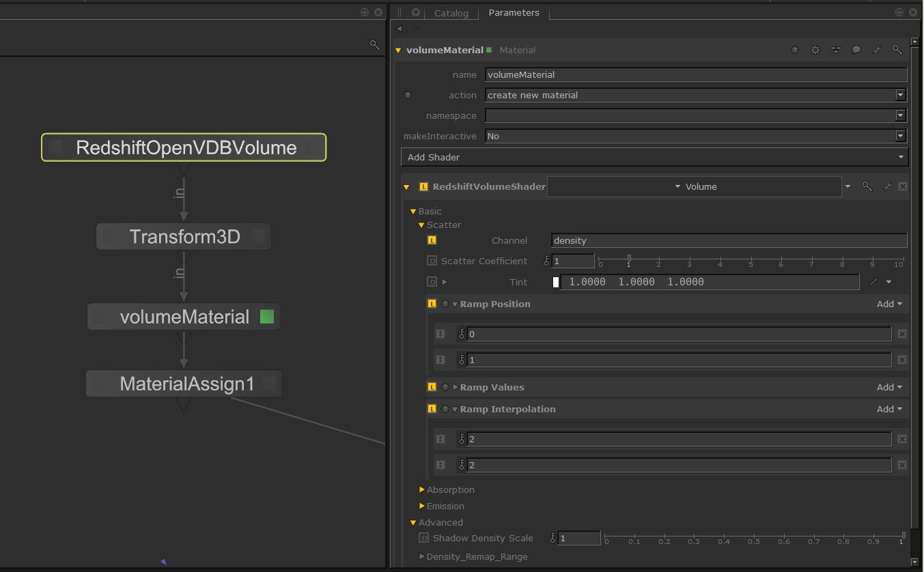924x572 pixels.
Task: Click the search icon in the volumeMaterial header
Action: click(x=897, y=50)
